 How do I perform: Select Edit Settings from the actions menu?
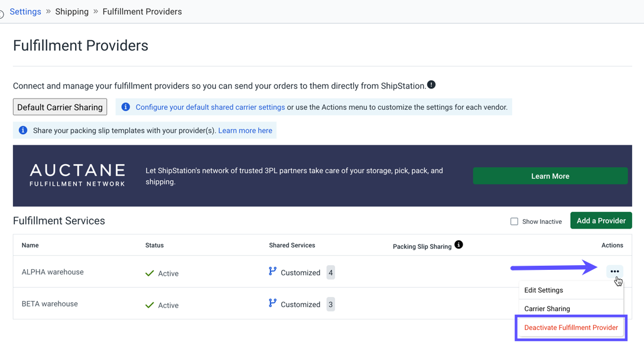click(x=544, y=290)
